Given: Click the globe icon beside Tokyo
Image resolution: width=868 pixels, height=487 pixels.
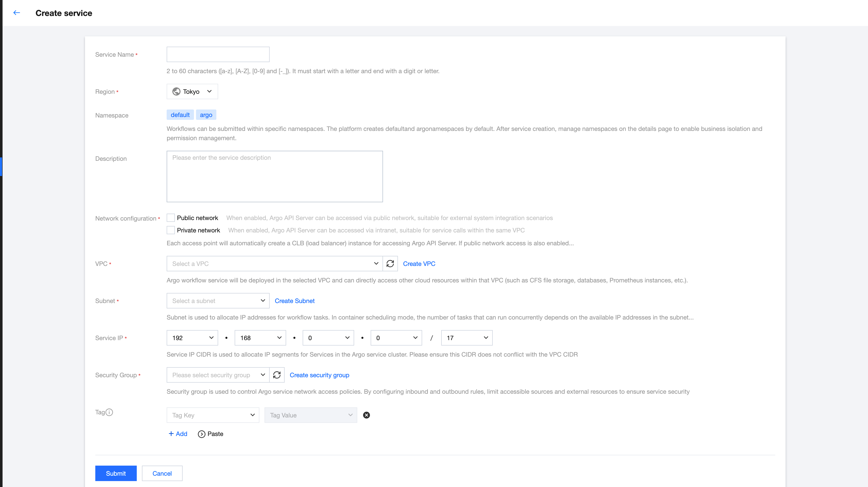Looking at the screenshot, I should [x=176, y=91].
